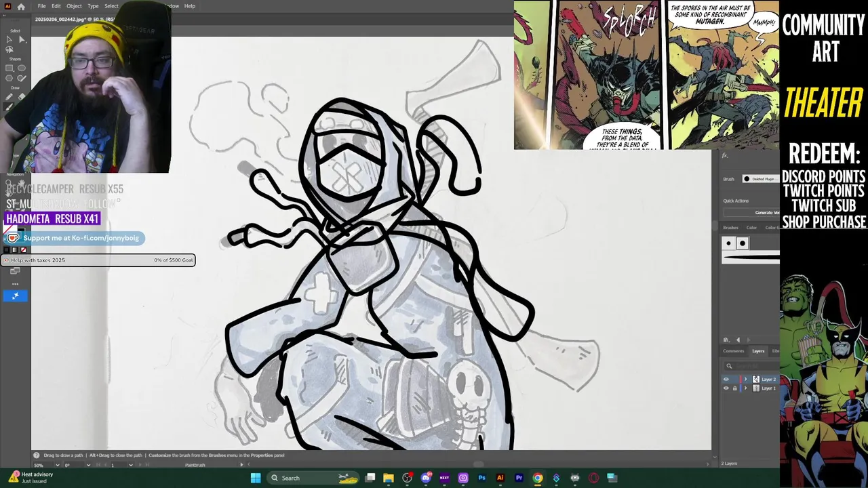Select the Direct Selection tool
868x488 pixels.
coord(22,39)
